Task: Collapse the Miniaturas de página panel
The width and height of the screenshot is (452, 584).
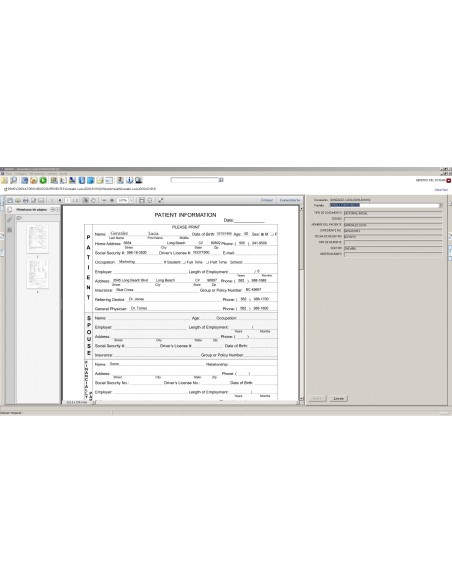Action: 57,210
